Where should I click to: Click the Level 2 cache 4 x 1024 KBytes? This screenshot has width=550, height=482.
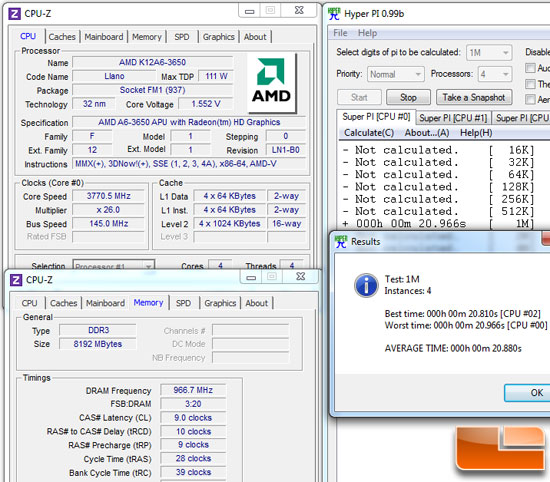[x=230, y=224]
